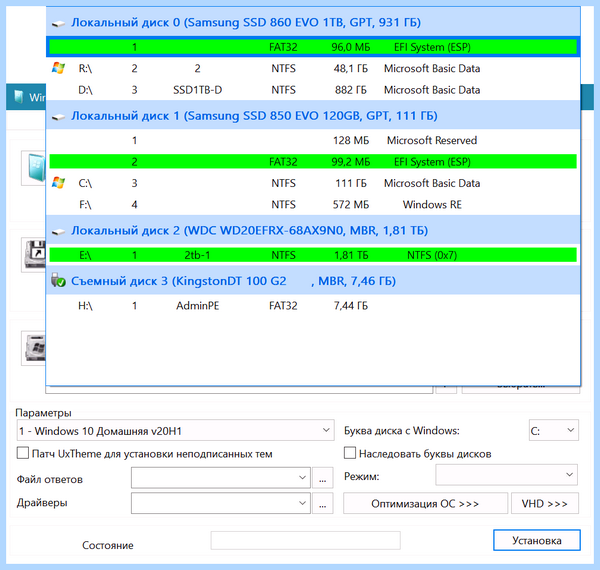600x570 pixels.
Task: Click the Установка button
Action: pyautogui.click(x=537, y=540)
